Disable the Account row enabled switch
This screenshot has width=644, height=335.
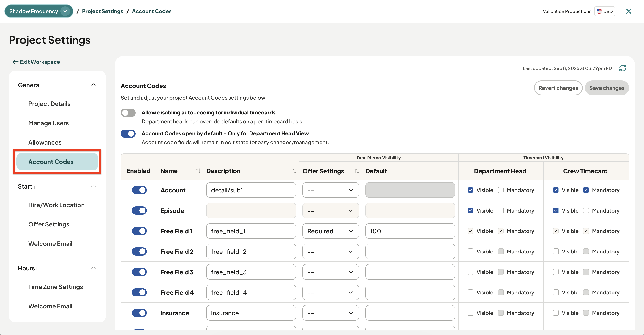(139, 190)
